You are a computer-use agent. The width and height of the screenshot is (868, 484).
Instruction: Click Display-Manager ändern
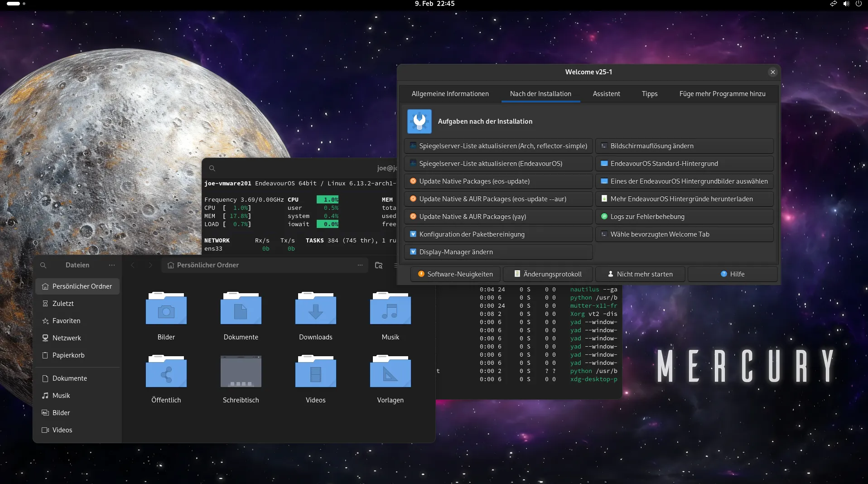[x=498, y=252]
